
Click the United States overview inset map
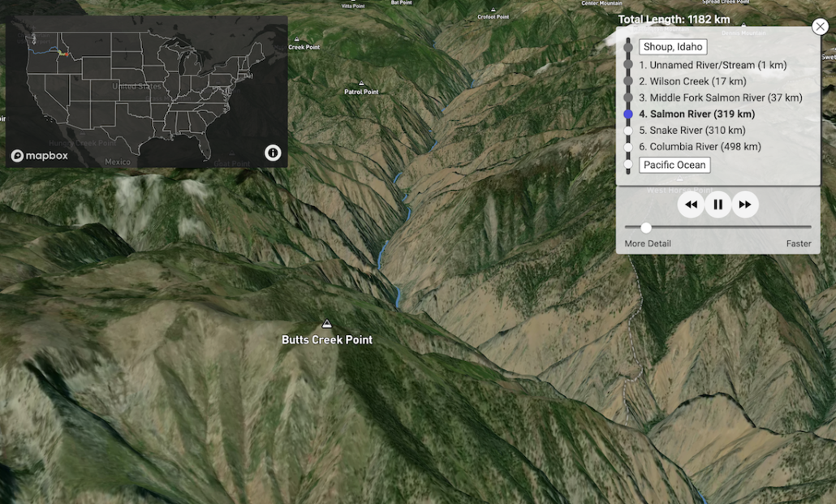(146, 89)
